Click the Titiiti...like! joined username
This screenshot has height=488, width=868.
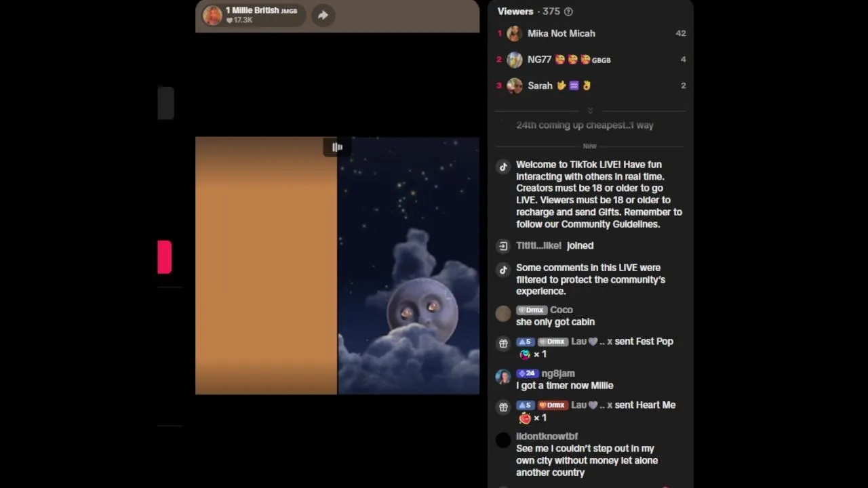[538, 245]
